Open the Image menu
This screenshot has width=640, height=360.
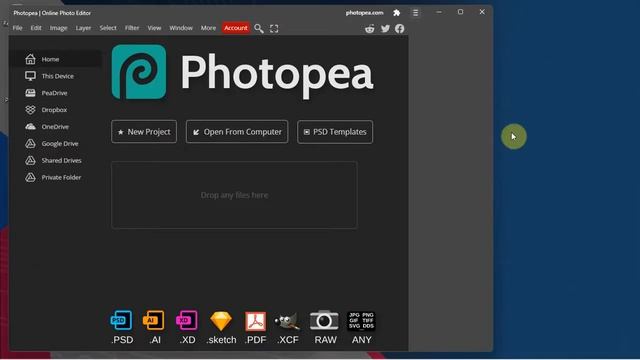point(58,28)
